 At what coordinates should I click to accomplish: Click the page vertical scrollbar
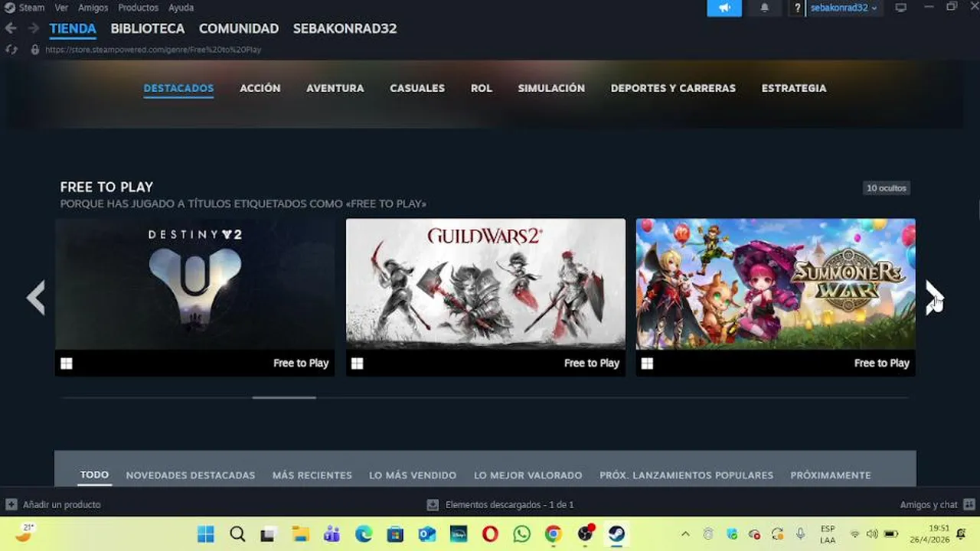pos(978,208)
